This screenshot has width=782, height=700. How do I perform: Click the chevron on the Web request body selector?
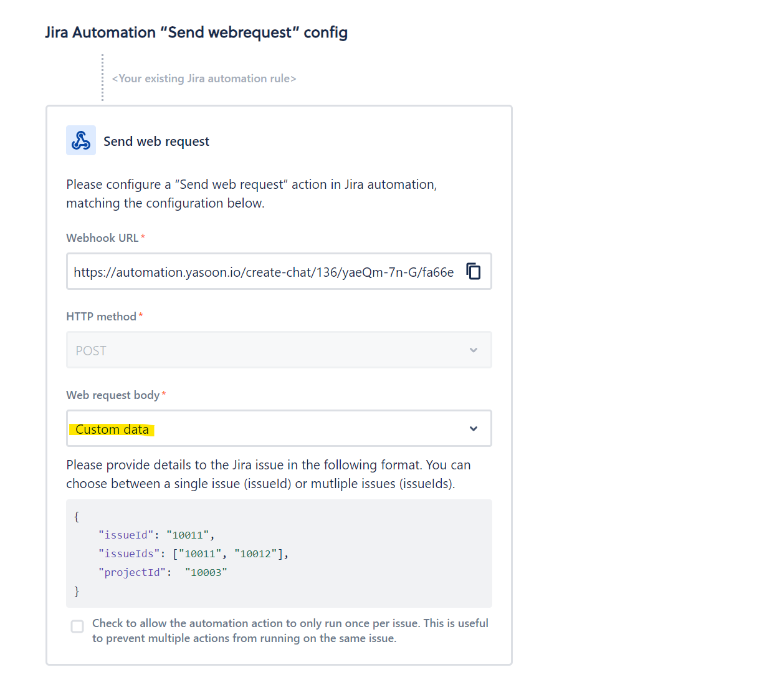pos(474,428)
